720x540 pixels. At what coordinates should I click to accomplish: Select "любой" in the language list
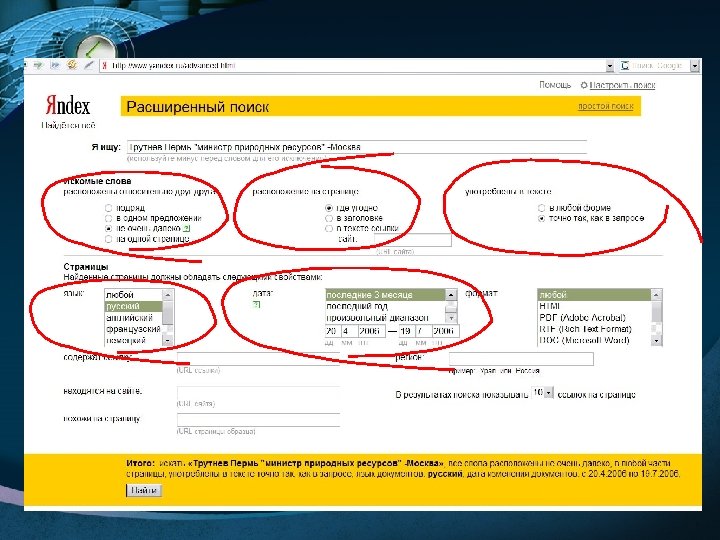134,295
